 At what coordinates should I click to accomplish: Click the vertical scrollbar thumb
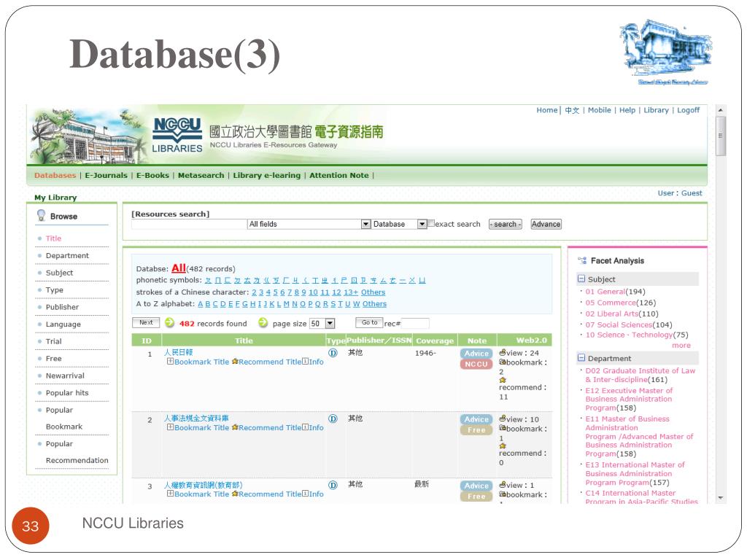[x=721, y=136]
